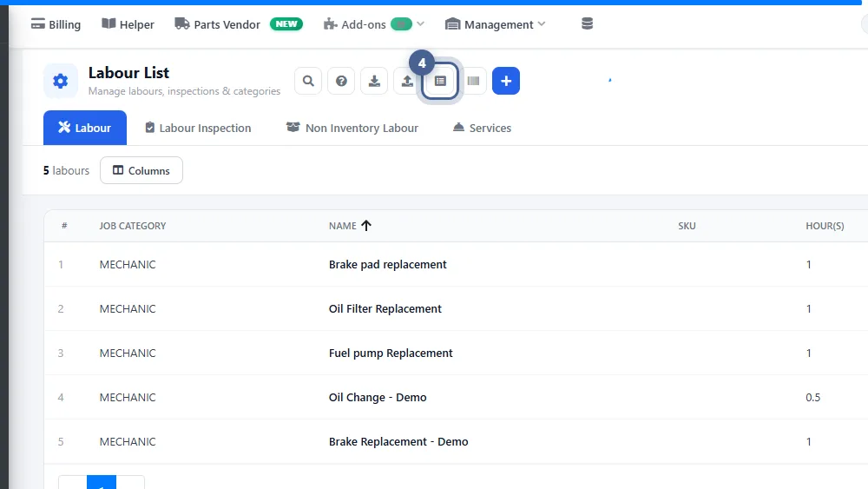Switch to the Labour Inspection tab

click(x=198, y=128)
